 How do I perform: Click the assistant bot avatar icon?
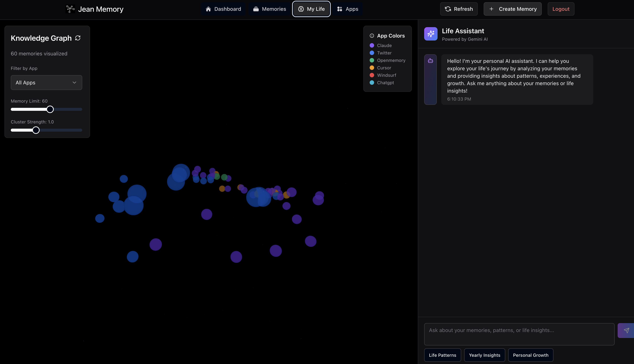point(430,61)
